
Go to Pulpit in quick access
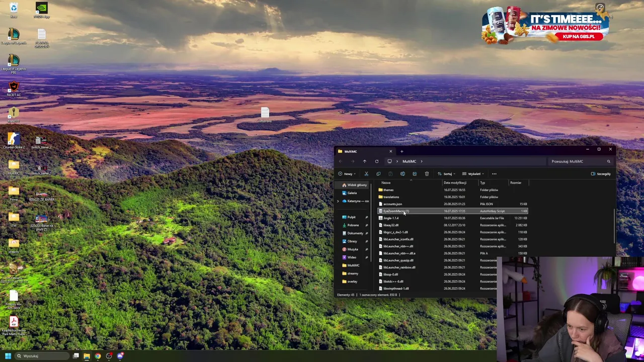click(x=351, y=217)
